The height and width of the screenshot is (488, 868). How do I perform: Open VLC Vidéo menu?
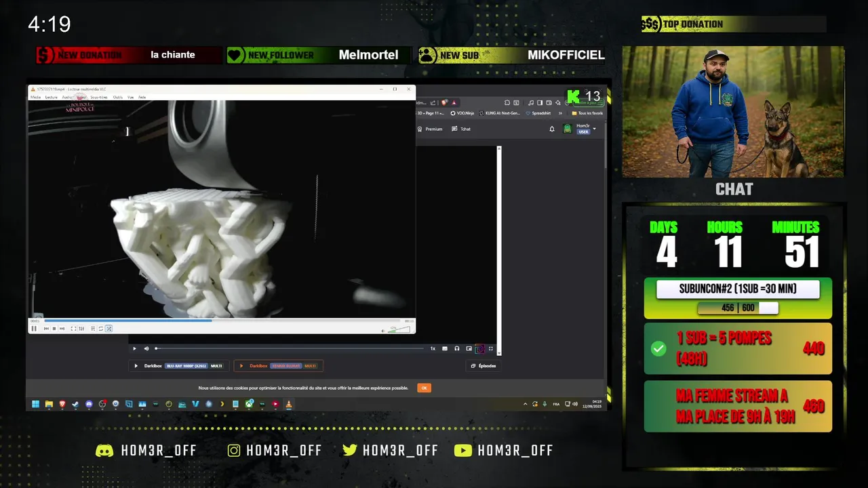[x=81, y=97]
